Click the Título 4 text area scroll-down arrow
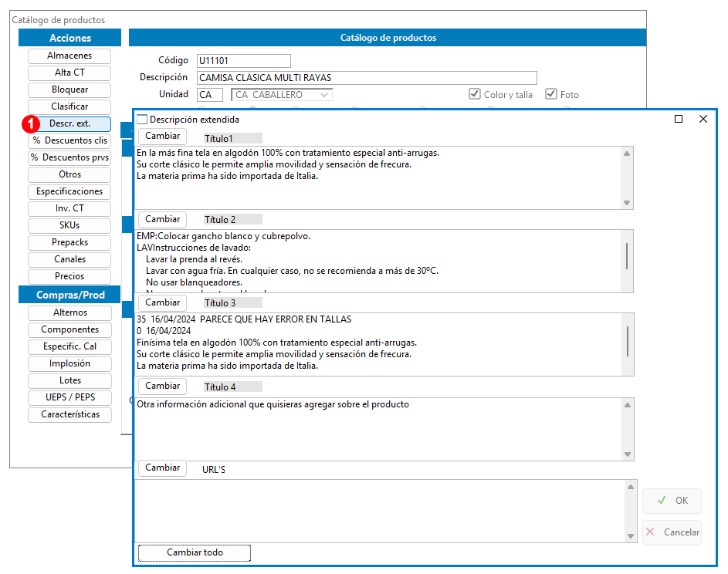The image size is (728, 574). [x=627, y=454]
